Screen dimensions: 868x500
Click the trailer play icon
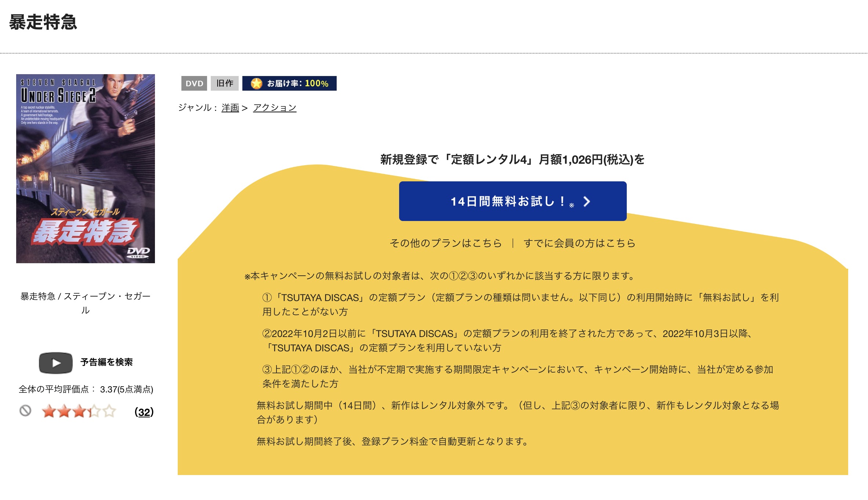(56, 363)
